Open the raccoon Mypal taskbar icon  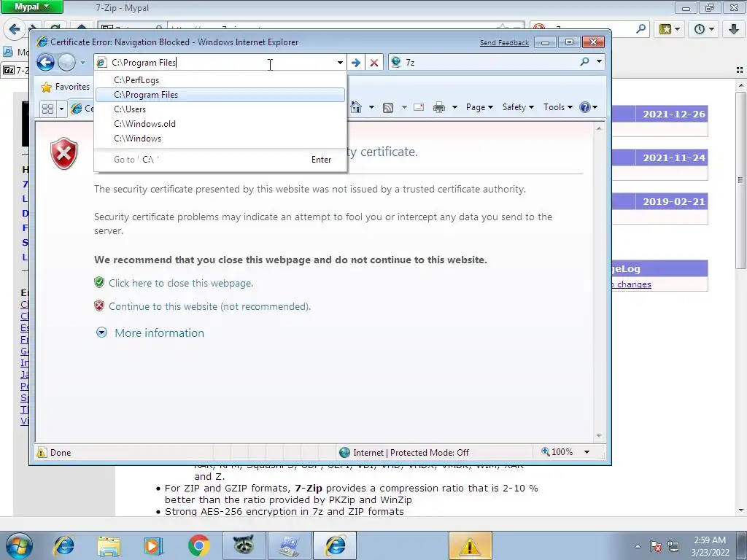(x=244, y=545)
